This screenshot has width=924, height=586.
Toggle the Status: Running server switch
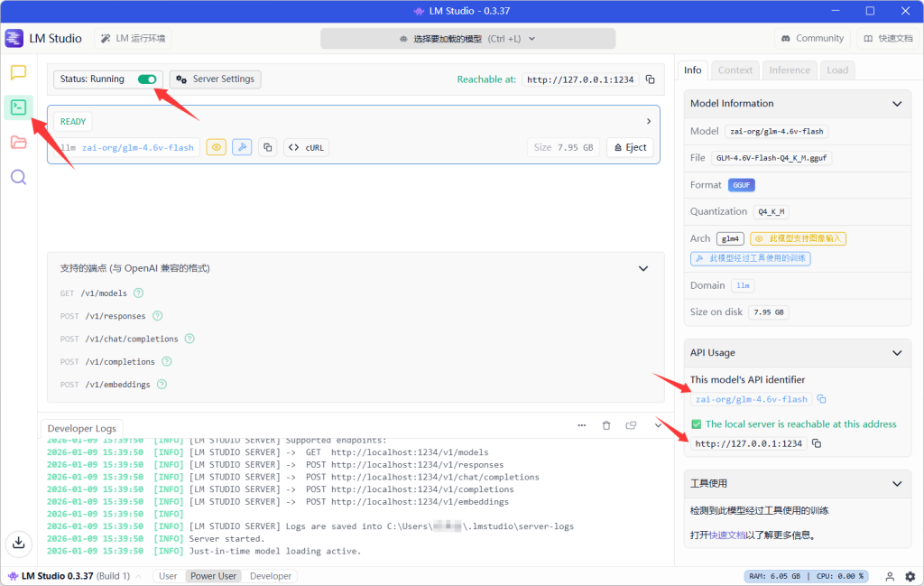(147, 79)
